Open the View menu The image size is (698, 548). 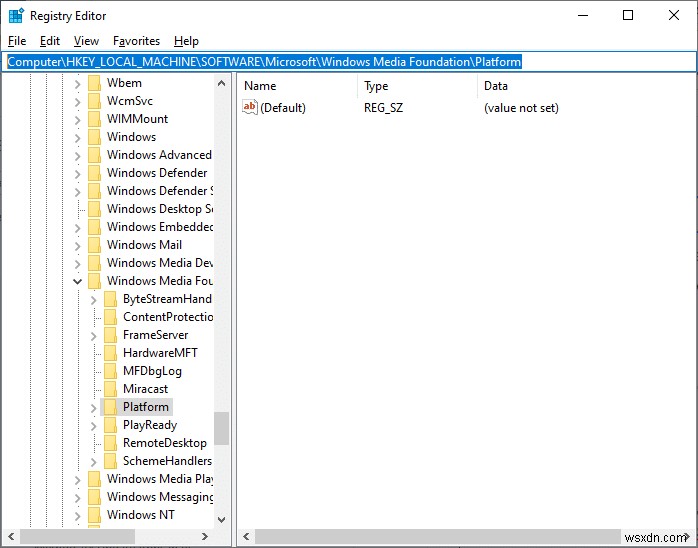(x=86, y=41)
